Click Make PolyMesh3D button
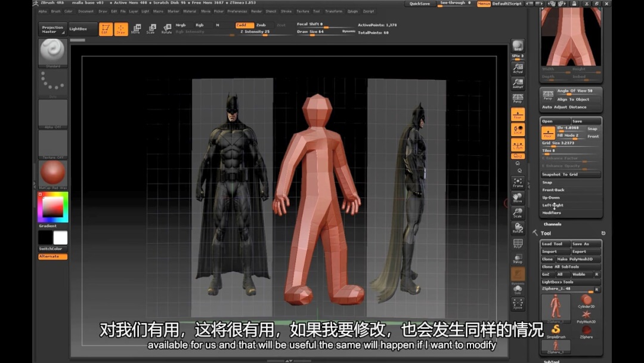This screenshot has height=363, width=644. pyautogui.click(x=578, y=259)
